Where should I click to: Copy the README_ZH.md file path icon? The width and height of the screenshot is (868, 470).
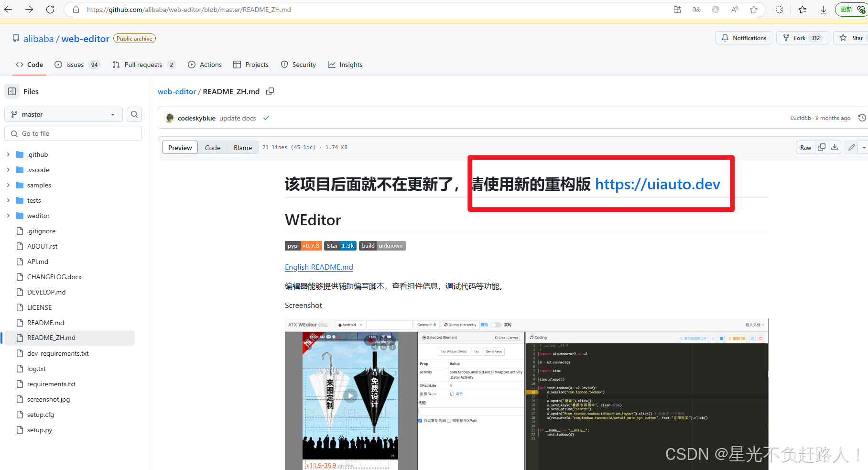tap(270, 91)
